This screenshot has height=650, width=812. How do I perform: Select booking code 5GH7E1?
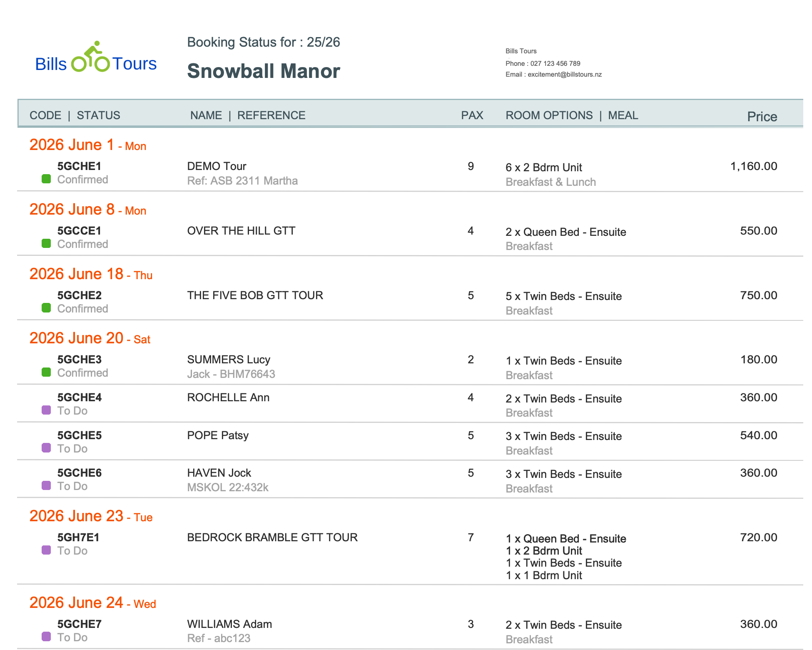(78, 537)
